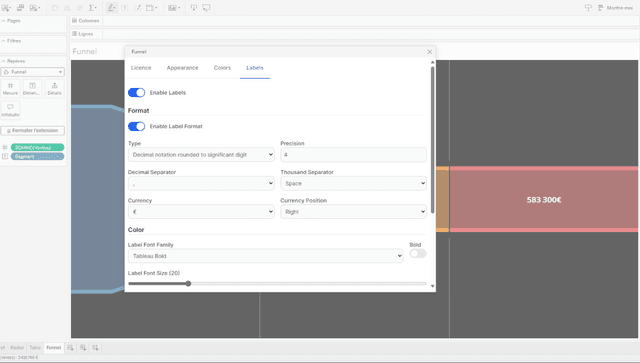Click the Lignes shelf icon
This screenshot has height=363, width=640.
click(74, 33)
